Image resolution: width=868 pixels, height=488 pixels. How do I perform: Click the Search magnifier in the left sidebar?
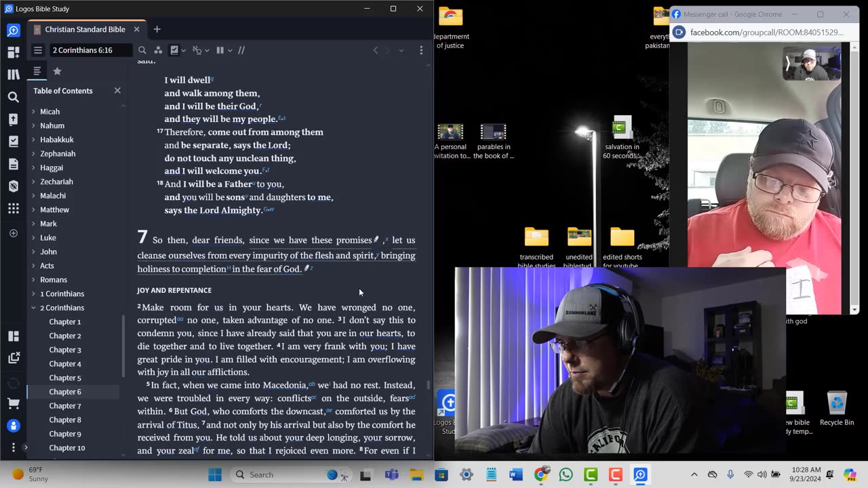click(14, 97)
